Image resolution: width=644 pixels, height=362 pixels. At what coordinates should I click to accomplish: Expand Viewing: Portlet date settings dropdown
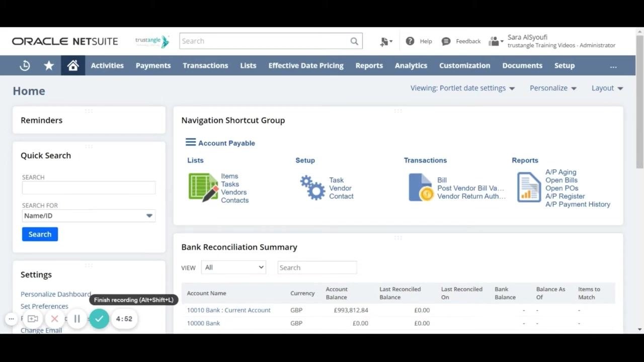point(462,88)
